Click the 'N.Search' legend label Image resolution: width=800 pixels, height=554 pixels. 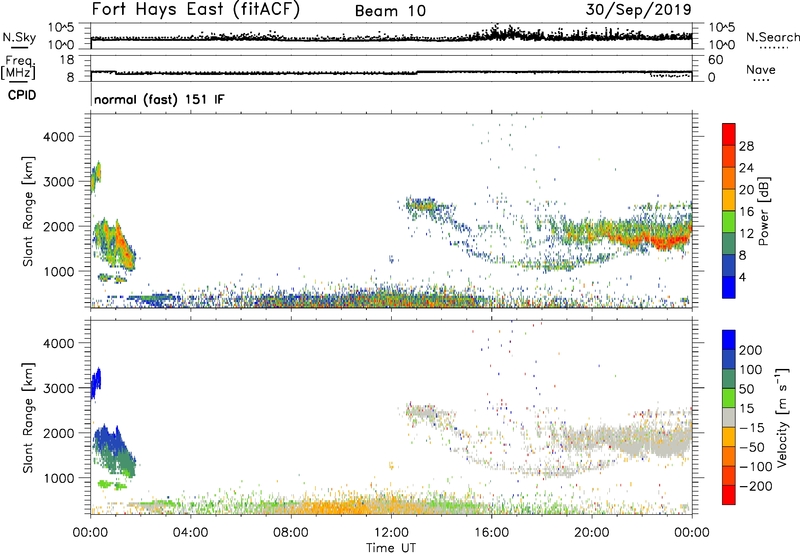pyautogui.click(x=772, y=37)
